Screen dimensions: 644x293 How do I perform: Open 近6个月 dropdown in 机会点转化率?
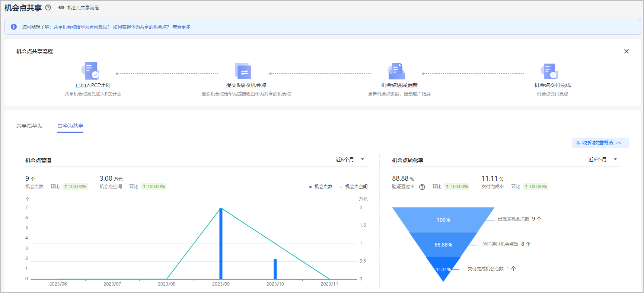pyautogui.click(x=602, y=160)
